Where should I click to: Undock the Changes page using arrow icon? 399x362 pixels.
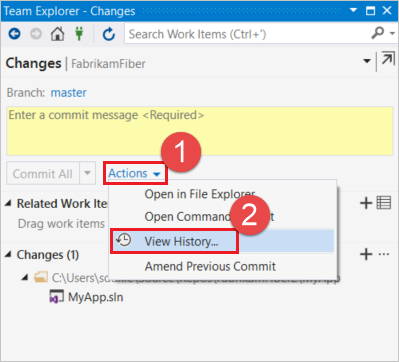tap(388, 59)
